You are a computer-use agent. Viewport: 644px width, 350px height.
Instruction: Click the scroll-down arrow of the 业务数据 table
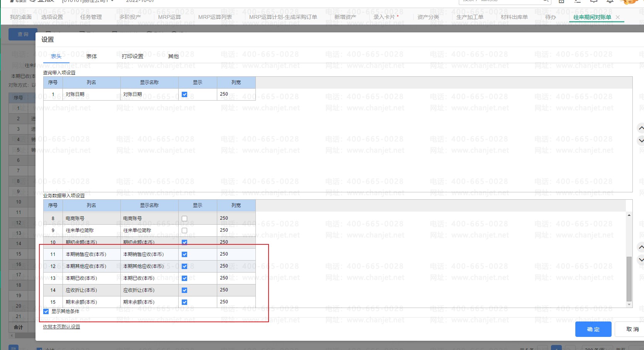629,305
